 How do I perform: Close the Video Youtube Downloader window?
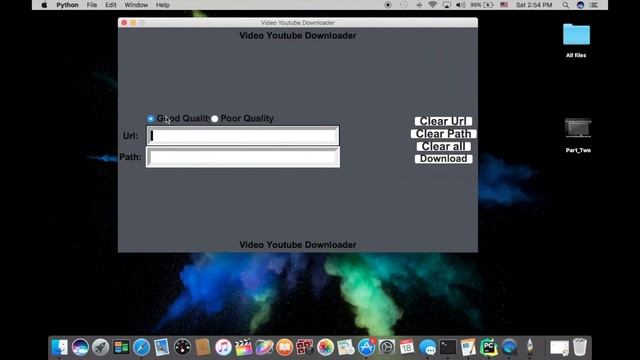tap(124, 22)
